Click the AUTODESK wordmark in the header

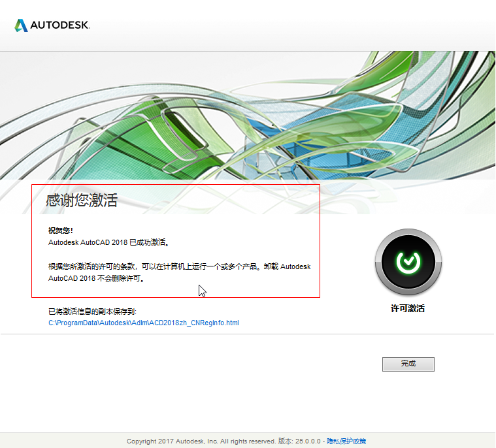(x=59, y=25)
